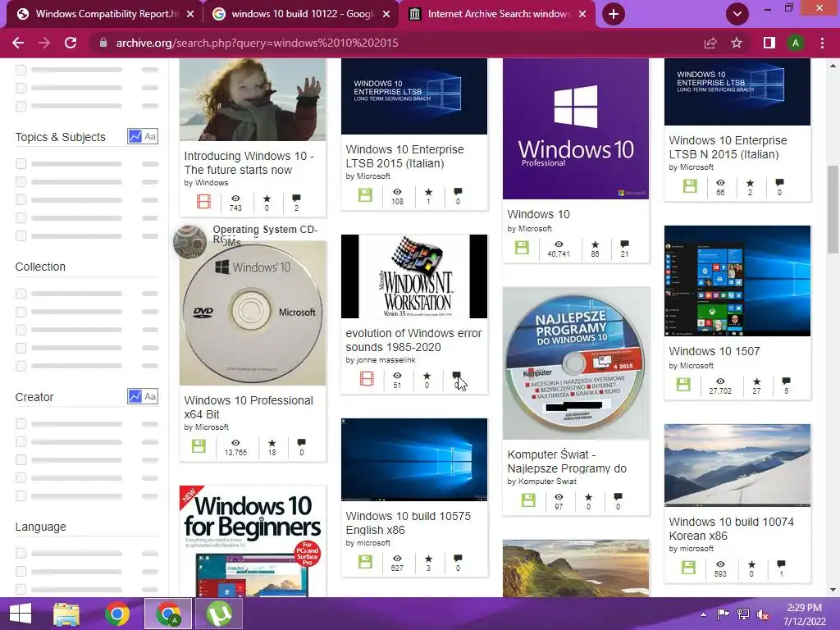Open the Windows Start menu
Image resolution: width=840 pixels, height=630 pixels.
(x=21, y=614)
